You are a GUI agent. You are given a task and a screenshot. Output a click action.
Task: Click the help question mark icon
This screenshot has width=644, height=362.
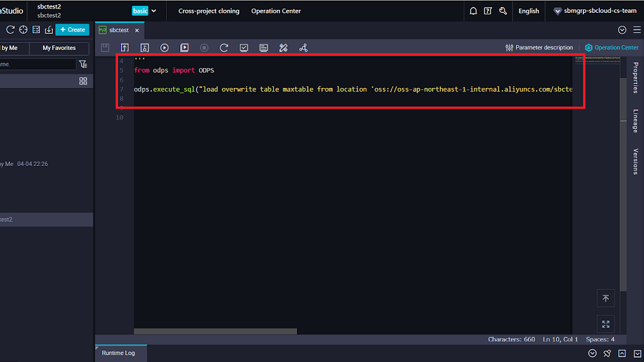coord(488,11)
